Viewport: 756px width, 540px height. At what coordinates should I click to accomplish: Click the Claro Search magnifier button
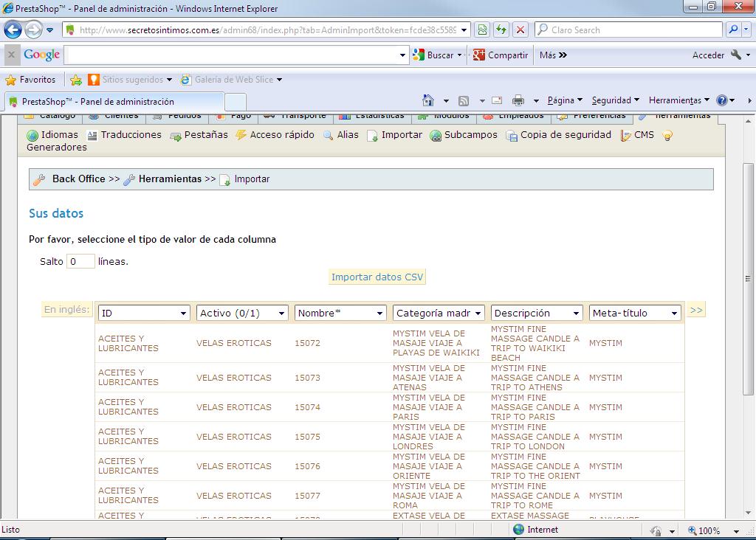733,30
